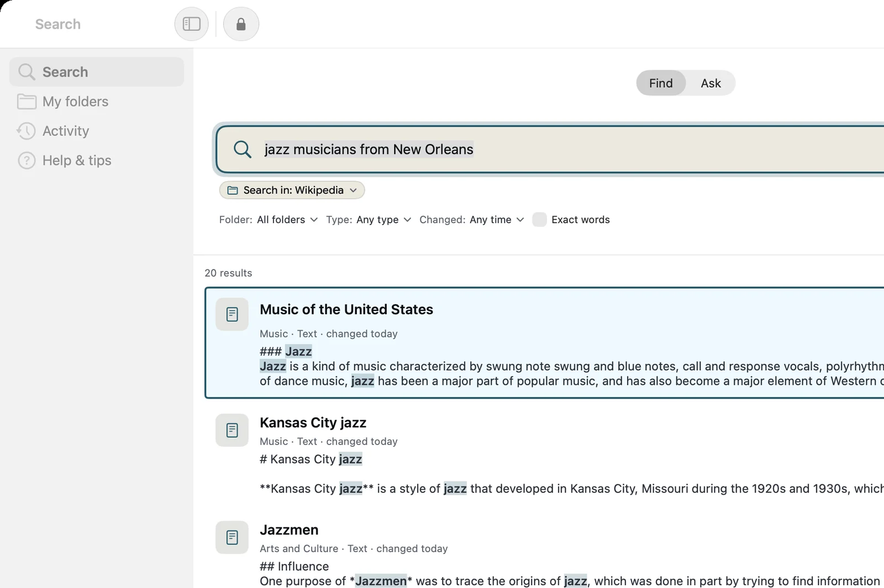Click the My folders folder icon

pyautogui.click(x=27, y=102)
